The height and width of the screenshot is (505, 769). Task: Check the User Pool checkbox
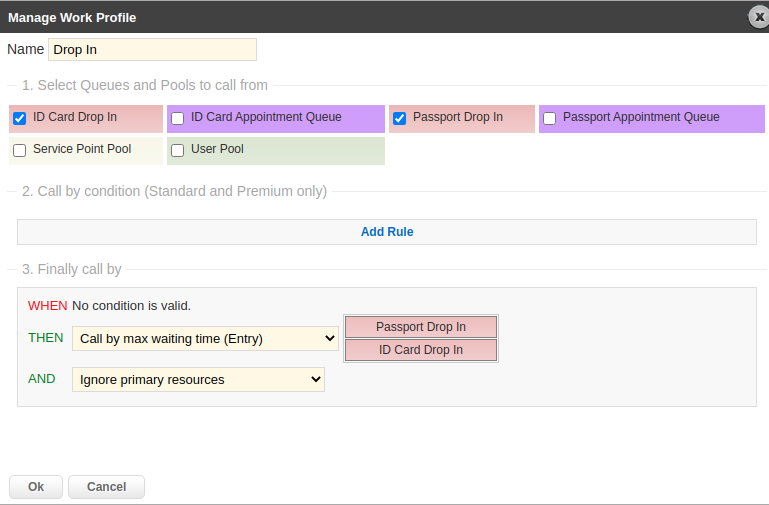point(177,150)
